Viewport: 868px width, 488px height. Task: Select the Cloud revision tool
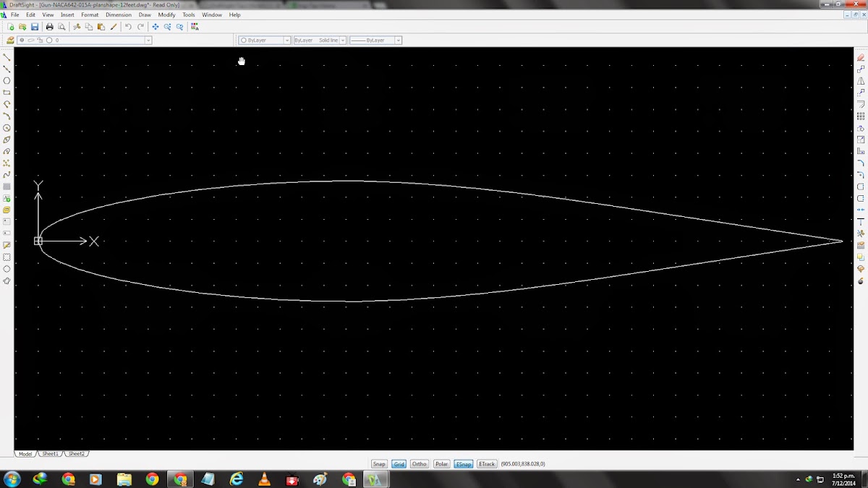(x=7, y=281)
